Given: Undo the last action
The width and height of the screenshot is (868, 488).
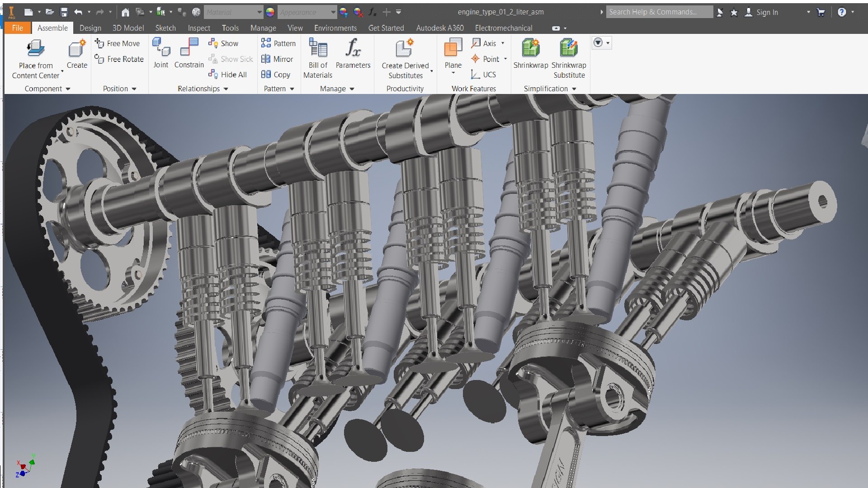Looking at the screenshot, I should tap(78, 12).
